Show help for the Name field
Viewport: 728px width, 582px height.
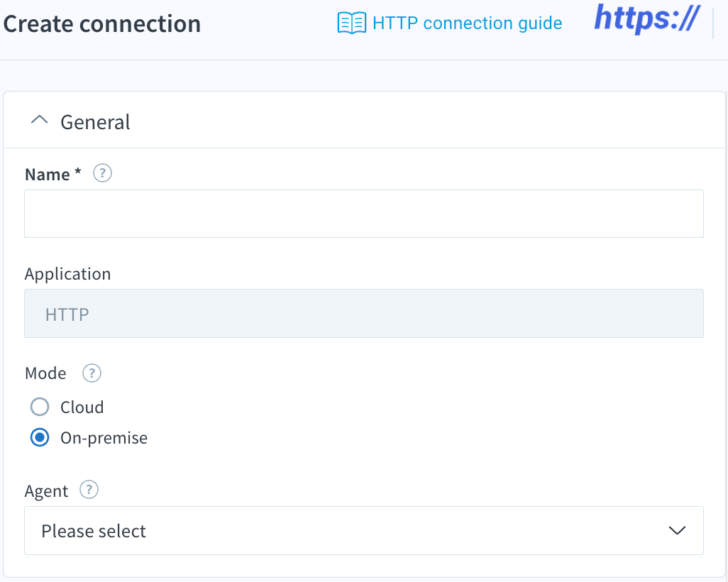(x=102, y=173)
